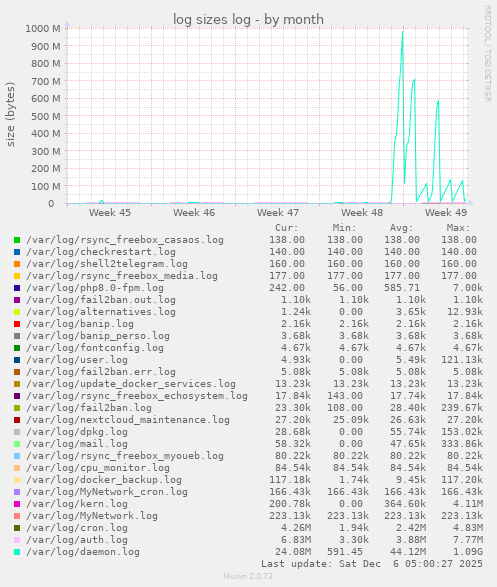The image size is (497, 587).
Task: Click the 'Week 47' x-axis label
Action: pos(278,213)
